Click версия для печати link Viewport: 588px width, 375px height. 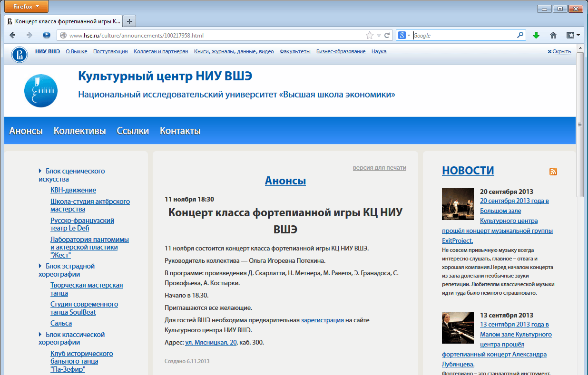click(379, 168)
